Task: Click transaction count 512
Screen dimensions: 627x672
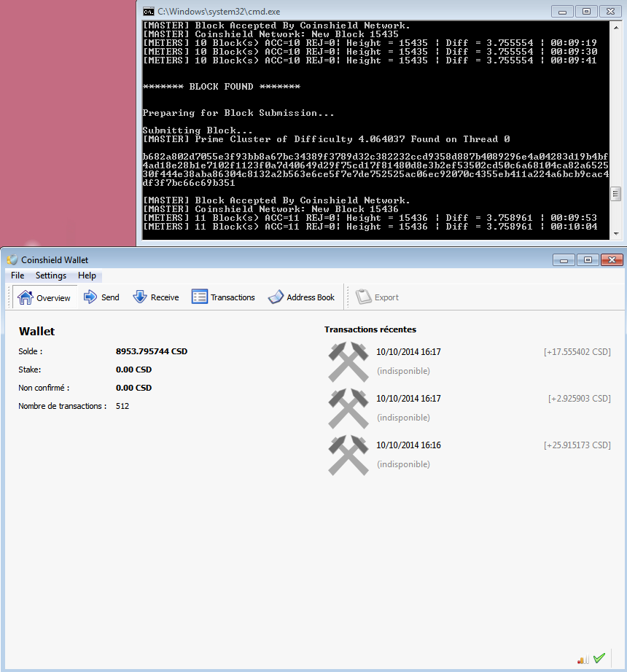Action: [122, 406]
